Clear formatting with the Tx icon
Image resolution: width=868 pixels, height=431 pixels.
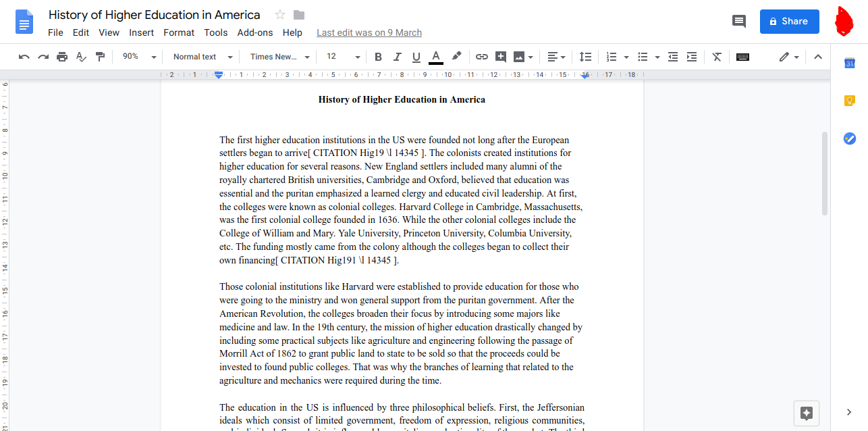(717, 57)
